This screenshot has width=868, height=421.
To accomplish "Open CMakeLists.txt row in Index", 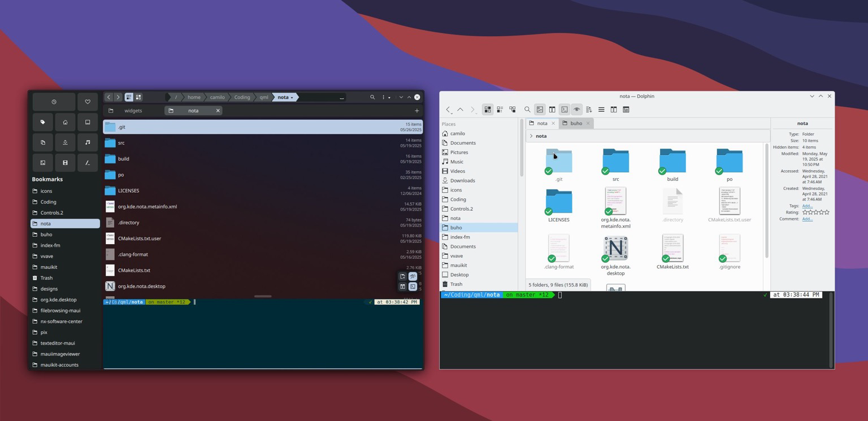I will pyautogui.click(x=263, y=270).
